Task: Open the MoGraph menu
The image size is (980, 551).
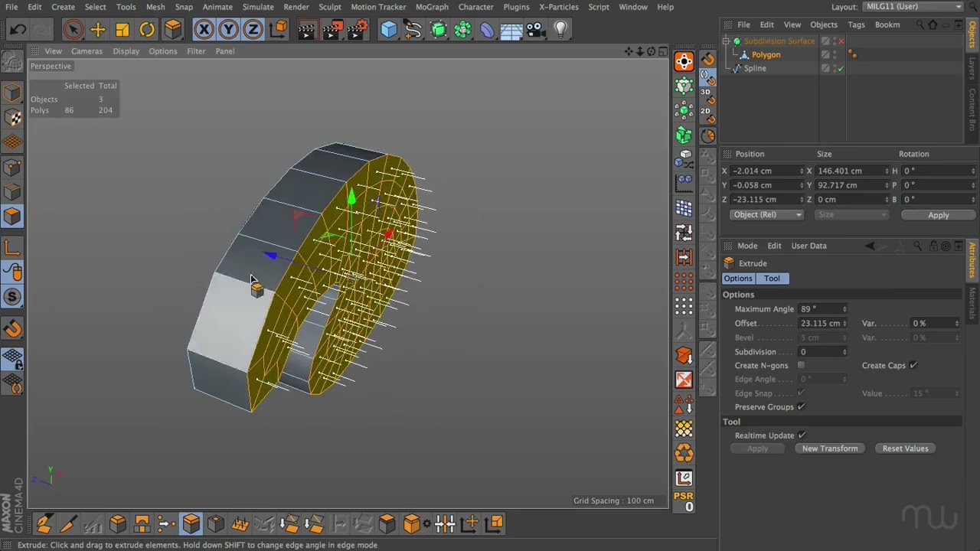Action: (432, 7)
